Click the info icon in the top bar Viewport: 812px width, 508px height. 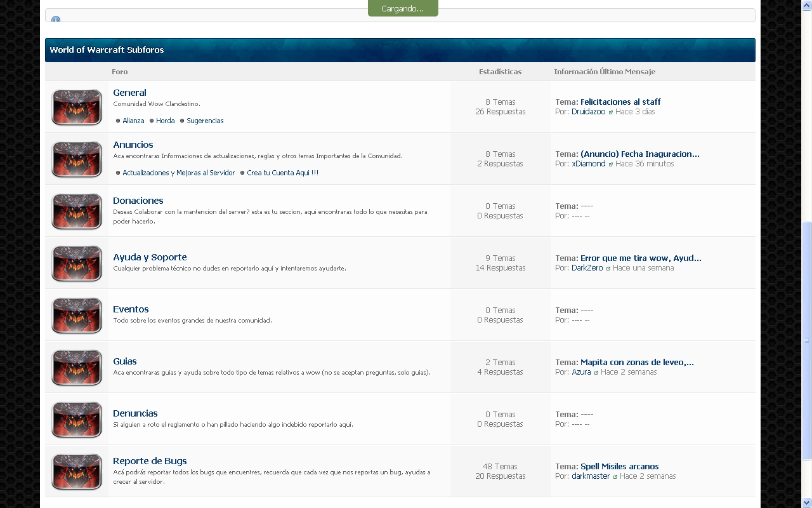coord(56,19)
